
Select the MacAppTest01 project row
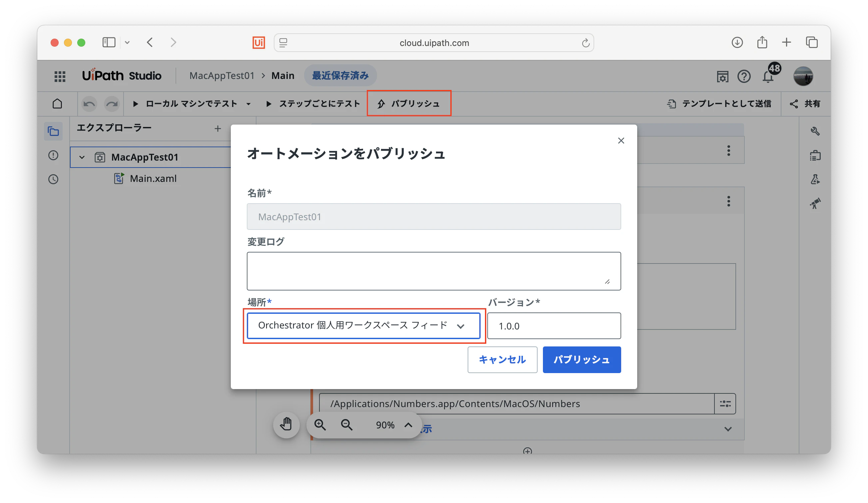click(151, 158)
